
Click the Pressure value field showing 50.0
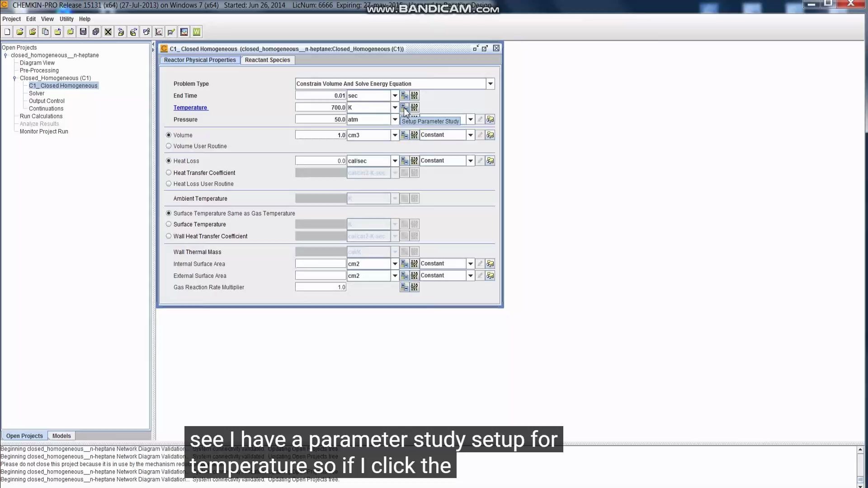click(321, 119)
